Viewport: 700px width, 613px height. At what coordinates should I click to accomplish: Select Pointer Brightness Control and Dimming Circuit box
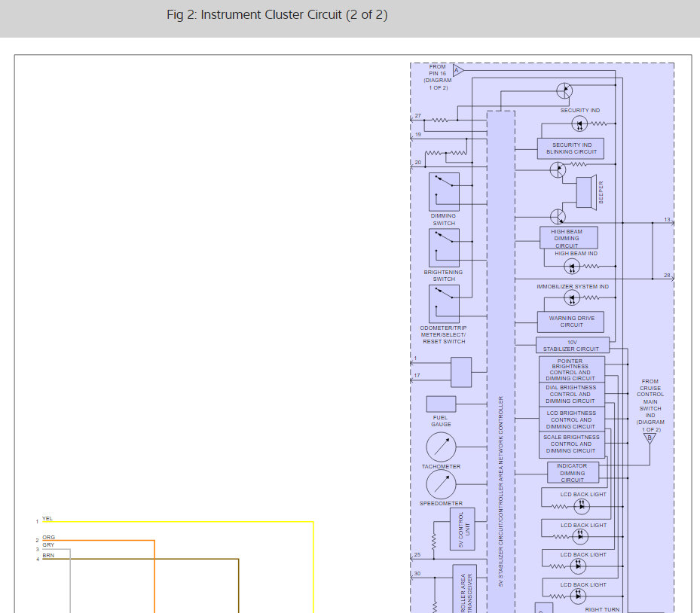point(572,369)
